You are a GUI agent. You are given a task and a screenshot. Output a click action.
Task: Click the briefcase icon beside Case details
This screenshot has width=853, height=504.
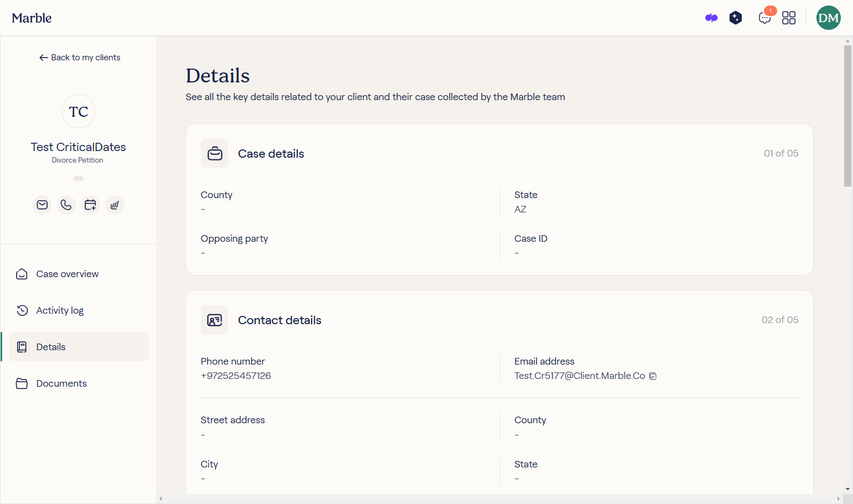[x=215, y=153]
